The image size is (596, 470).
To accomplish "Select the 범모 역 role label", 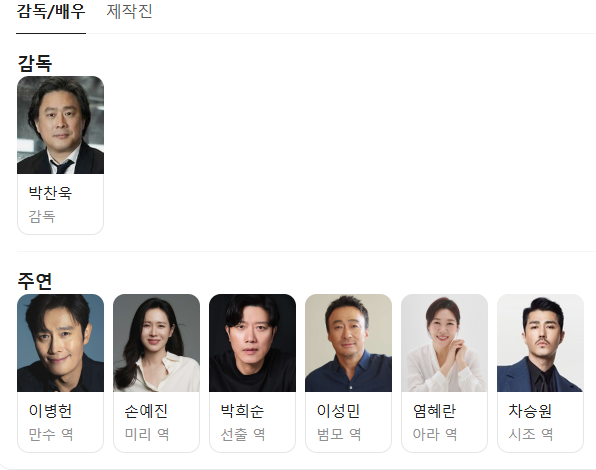I will click(339, 434).
